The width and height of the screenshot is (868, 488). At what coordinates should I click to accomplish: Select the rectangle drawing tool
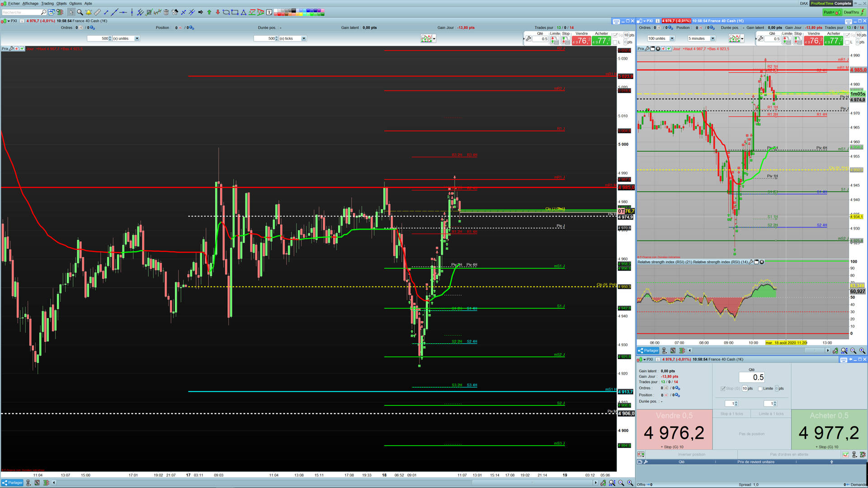click(x=235, y=12)
